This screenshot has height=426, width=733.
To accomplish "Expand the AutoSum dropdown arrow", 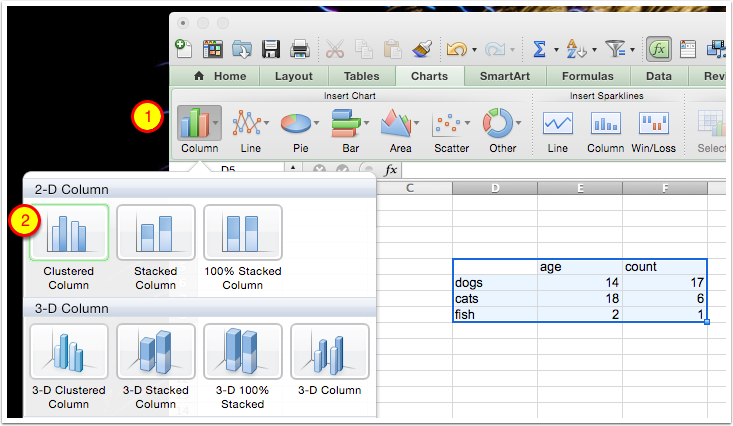I will tap(554, 48).
